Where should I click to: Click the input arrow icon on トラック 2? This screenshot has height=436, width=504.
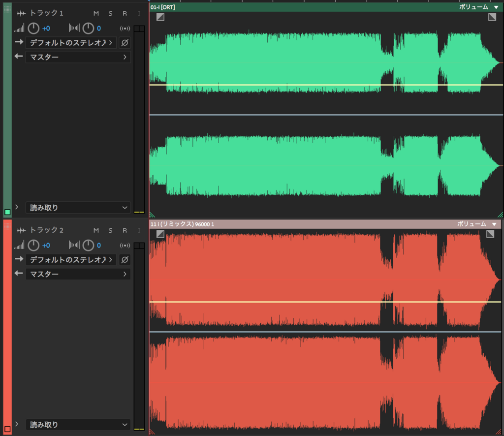pyautogui.click(x=19, y=259)
